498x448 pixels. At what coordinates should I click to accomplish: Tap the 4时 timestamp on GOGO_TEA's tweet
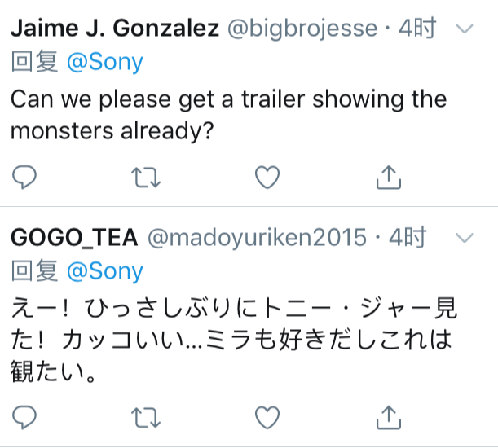point(408,238)
